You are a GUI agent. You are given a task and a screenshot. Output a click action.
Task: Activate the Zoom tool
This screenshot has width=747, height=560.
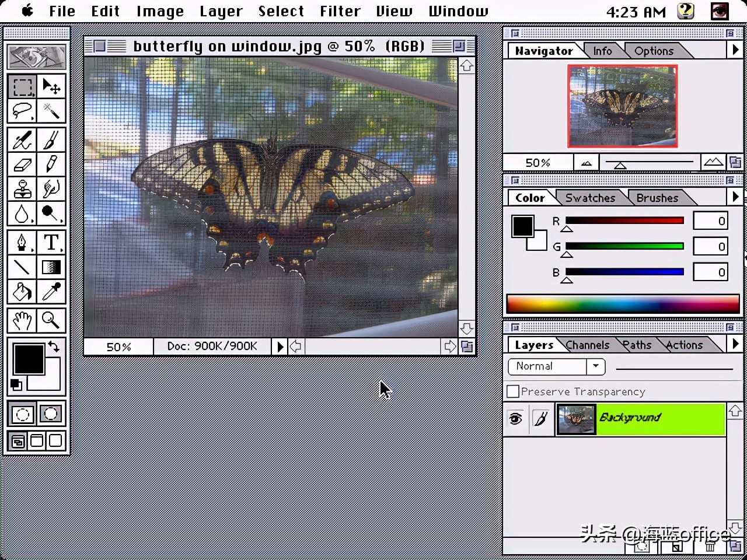51,320
